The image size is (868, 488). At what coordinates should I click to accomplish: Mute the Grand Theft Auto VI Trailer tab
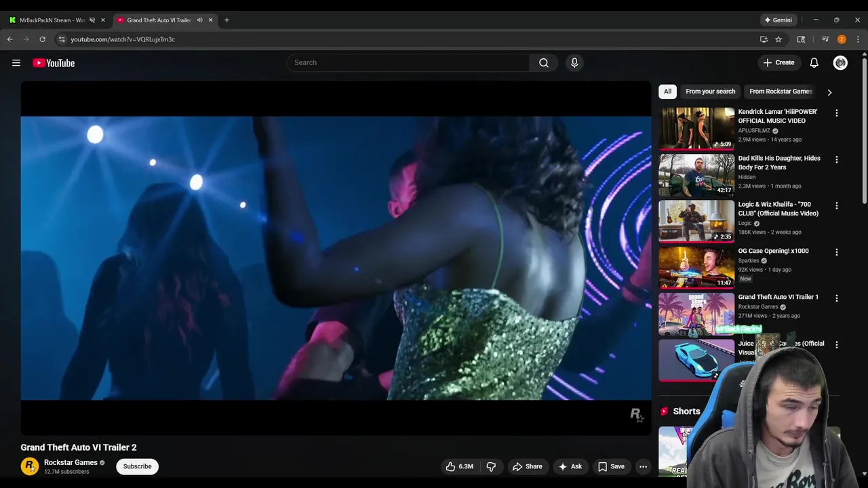pos(199,20)
